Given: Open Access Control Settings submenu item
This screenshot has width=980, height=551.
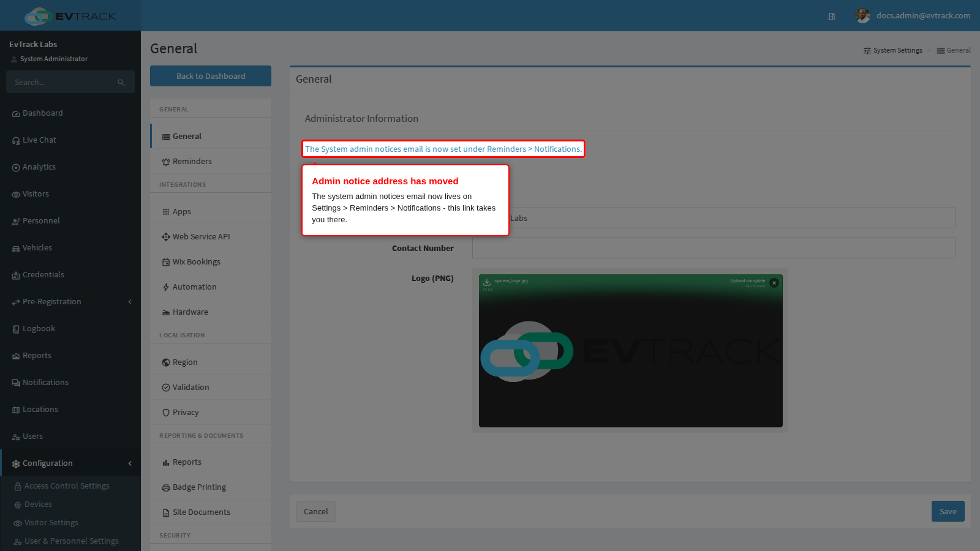Looking at the screenshot, I should (x=70, y=486).
